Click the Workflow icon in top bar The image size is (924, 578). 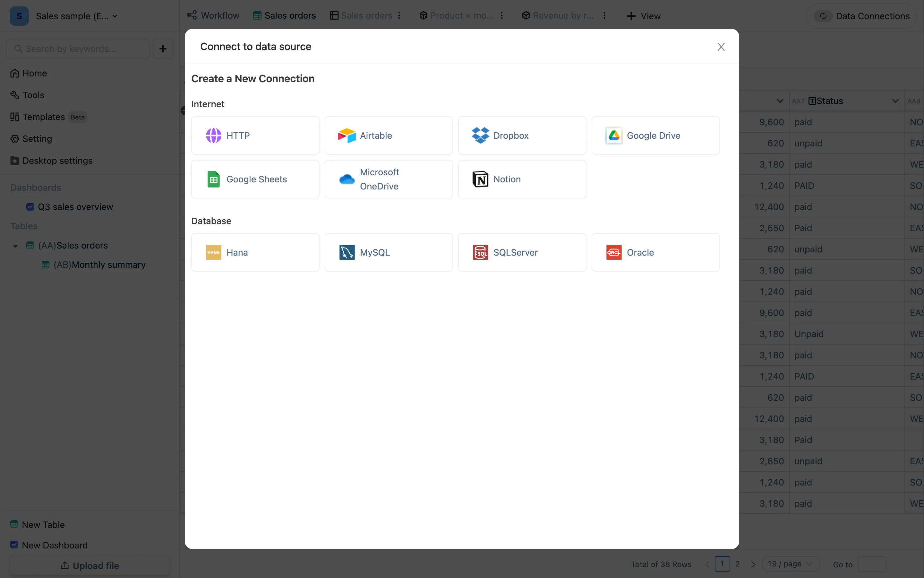[x=192, y=15]
